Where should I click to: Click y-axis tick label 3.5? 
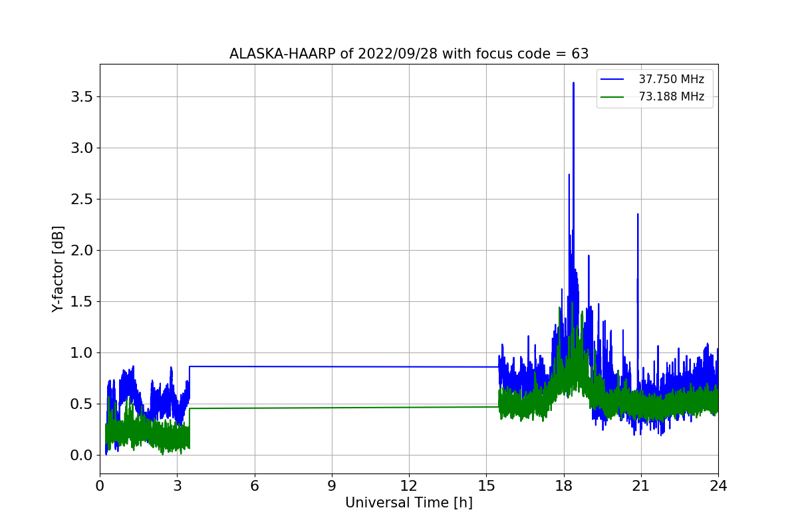point(82,97)
